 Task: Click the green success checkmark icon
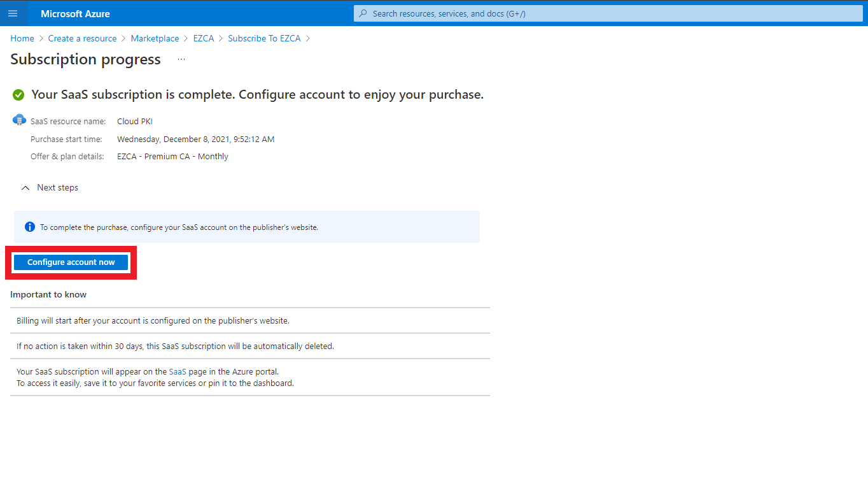coord(18,95)
